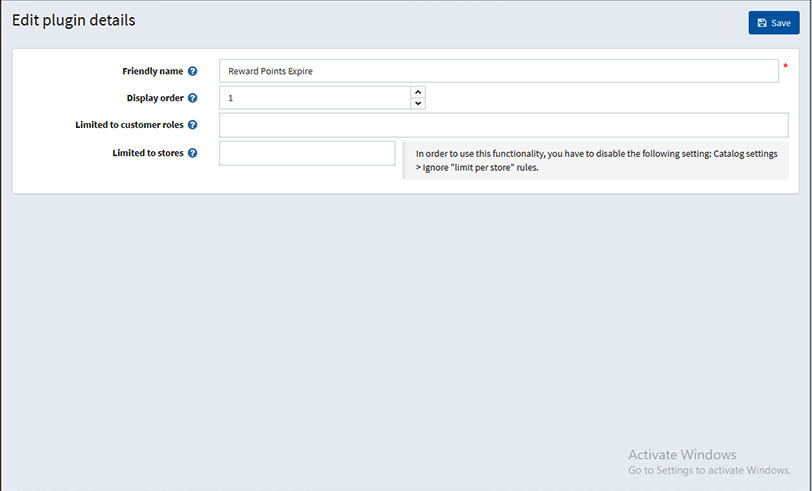Click the Save button
This screenshot has height=491, width=812.
pyautogui.click(x=774, y=23)
